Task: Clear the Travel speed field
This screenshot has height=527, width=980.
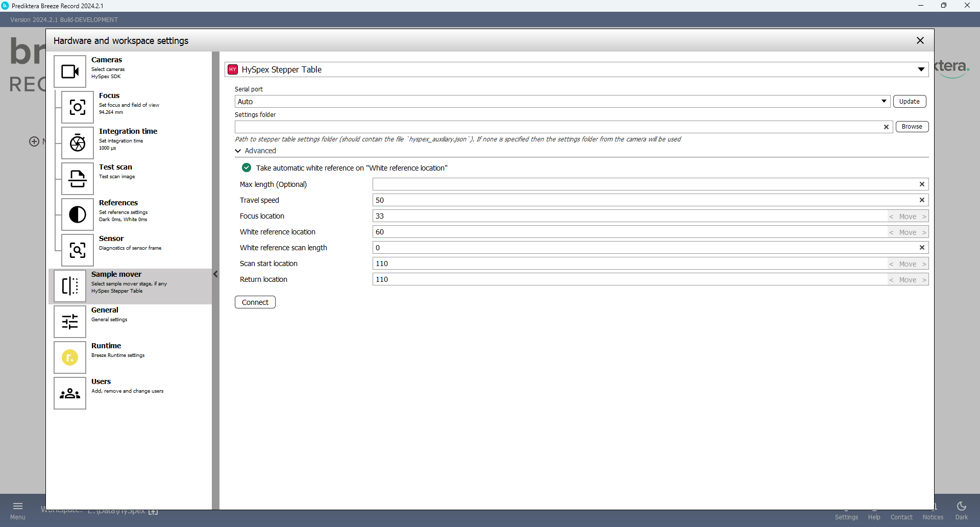Action: coord(922,200)
